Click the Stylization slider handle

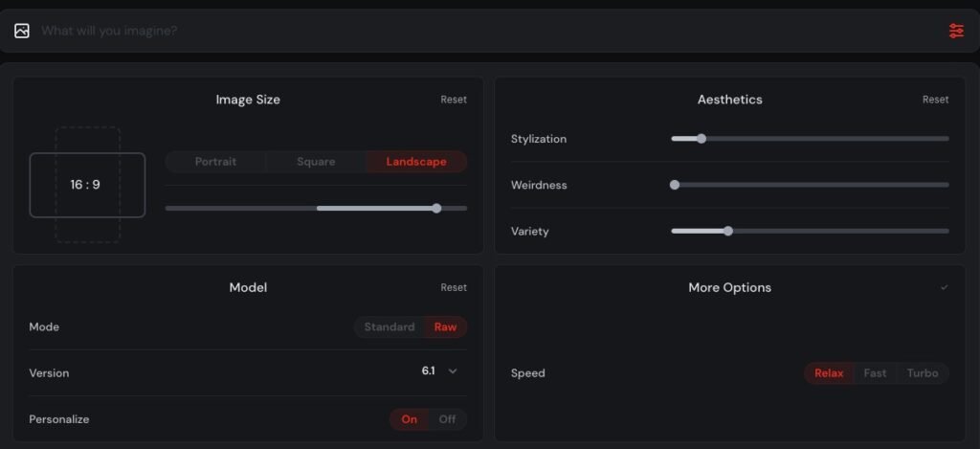click(x=702, y=139)
